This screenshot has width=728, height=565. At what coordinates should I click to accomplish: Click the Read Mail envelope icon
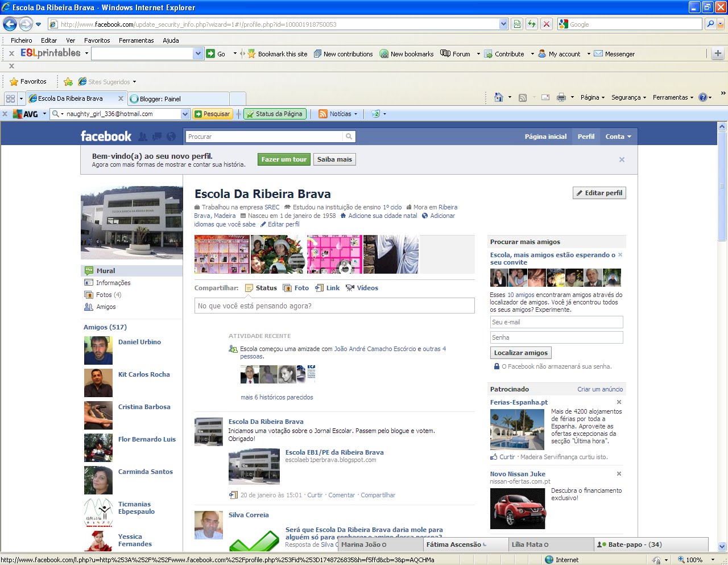click(545, 97)
